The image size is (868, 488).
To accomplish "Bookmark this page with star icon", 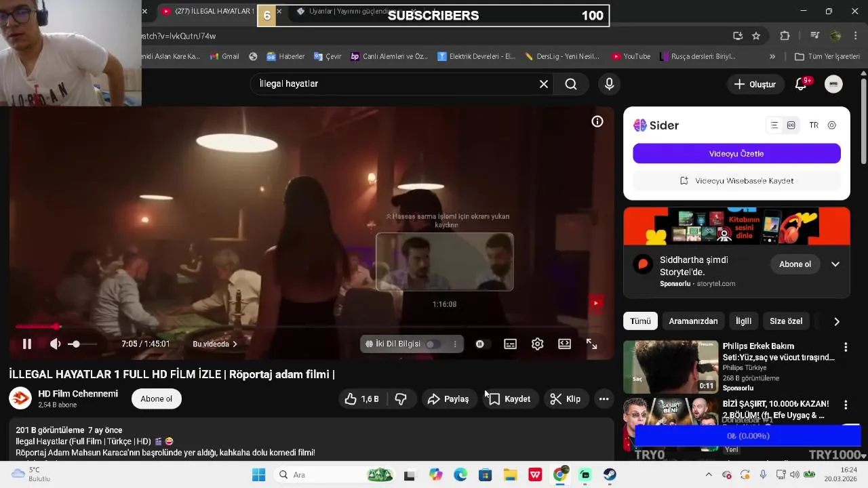I will point(756,36).
